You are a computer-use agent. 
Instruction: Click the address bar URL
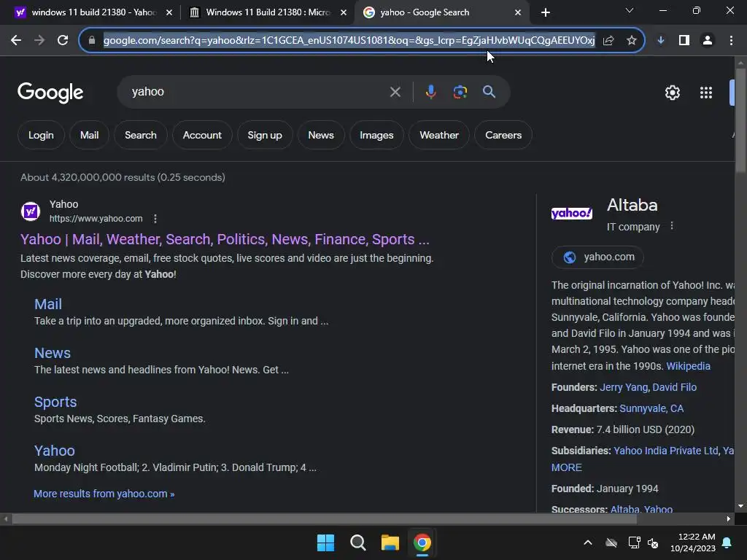(349, 40)
